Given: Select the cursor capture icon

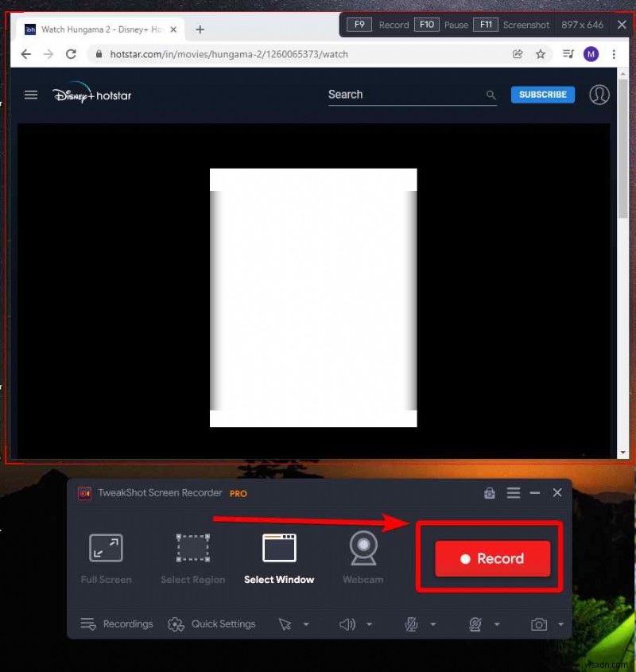Looking at the screenshot, I should point(287,624).
